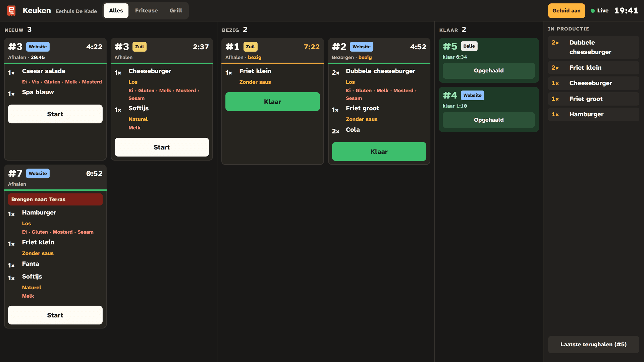This screenshot has width=644, height=362.
Task: Mark order #4 as Opgehaald
Action: (489, 120)
